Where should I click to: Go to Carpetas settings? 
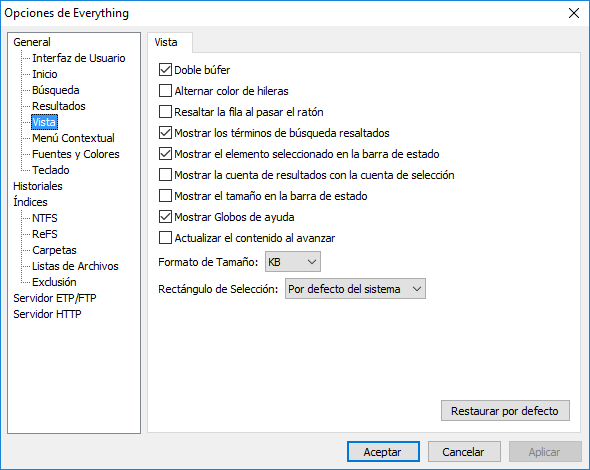(54, 250)
